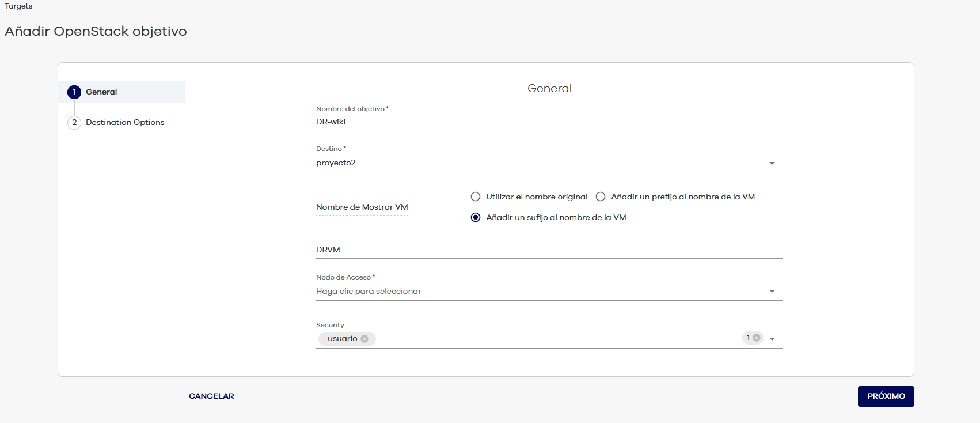Choose 'Añadir un prefijo al nombre de la VM'

click(x=601, y=197)
